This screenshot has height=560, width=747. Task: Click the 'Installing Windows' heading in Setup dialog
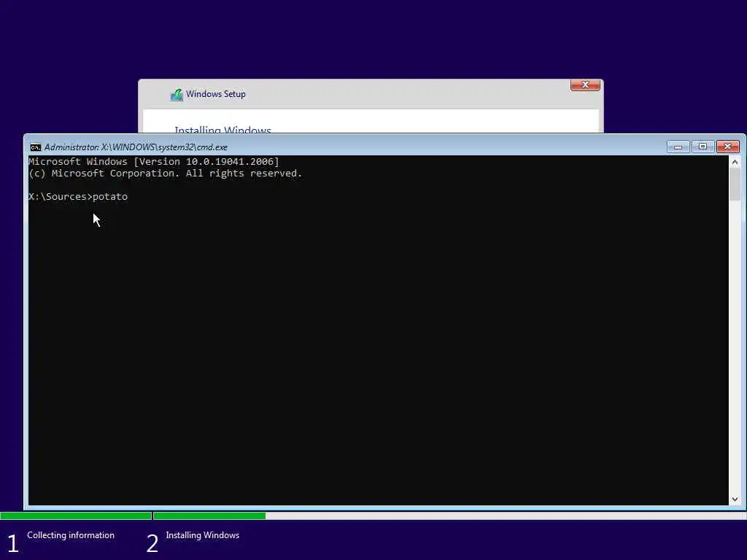223,130
